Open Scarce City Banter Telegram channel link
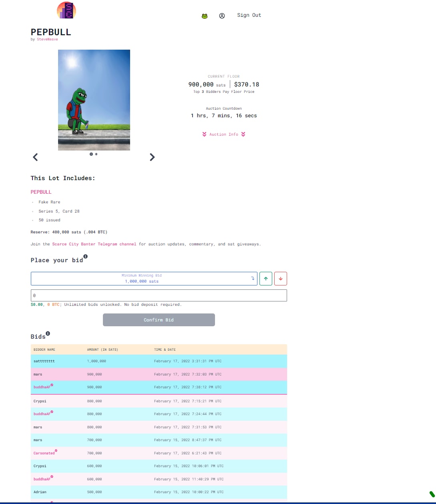Image resolution: width=436 pixels, height=504 pixels. [x=94, y=244]
